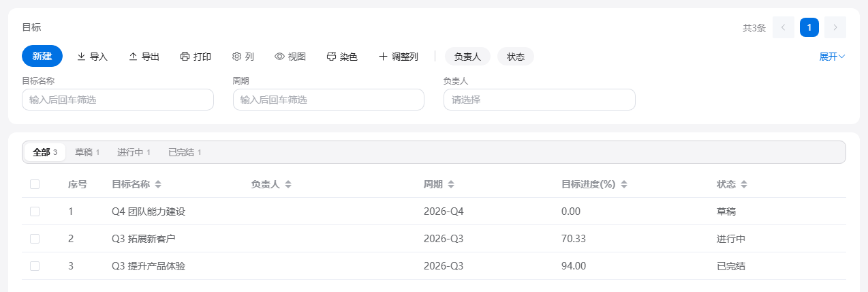Focus the 目标名称 filter input
Viewport: 868px width, 292px height.
pos(118,100)
